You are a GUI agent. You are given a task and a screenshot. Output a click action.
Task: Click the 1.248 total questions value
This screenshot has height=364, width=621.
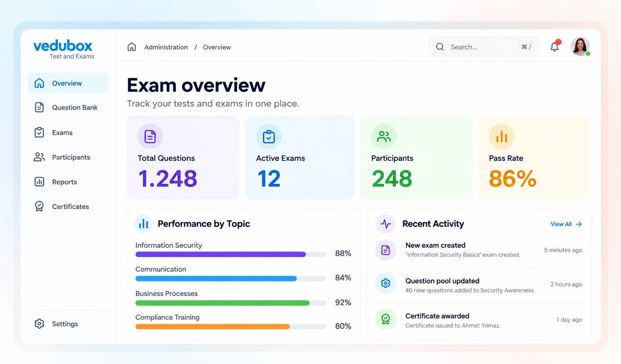[168, 178]
